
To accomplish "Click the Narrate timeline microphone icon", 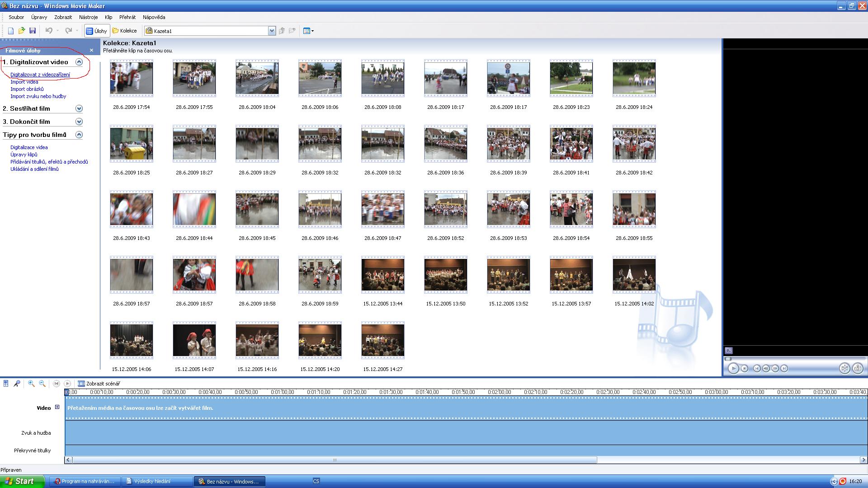I will pos(17,384).
